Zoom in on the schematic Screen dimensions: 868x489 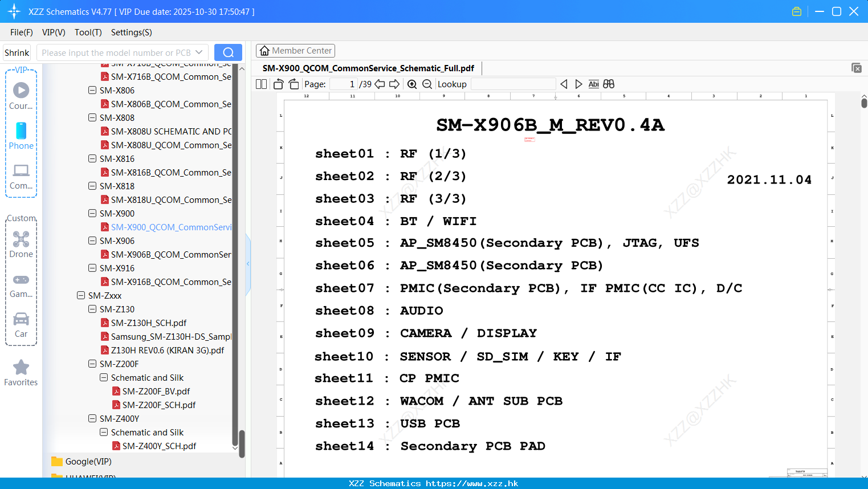pos(412,84)
